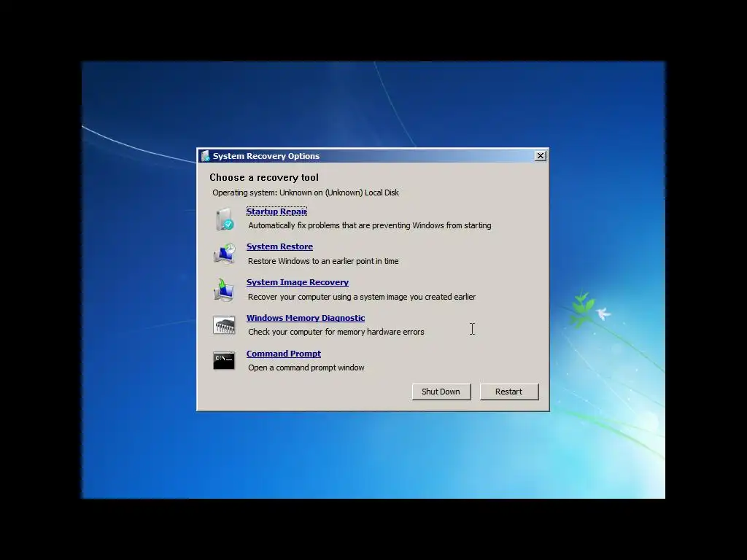This screenshot has height=560, width=747.
Task: Launch System Image Recovery link
Action: (x=298, y=282)
